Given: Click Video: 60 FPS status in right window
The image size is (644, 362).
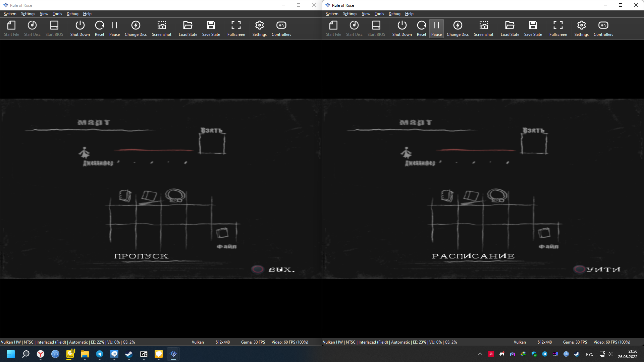Looking at the screenshot, I should (612, 342).
